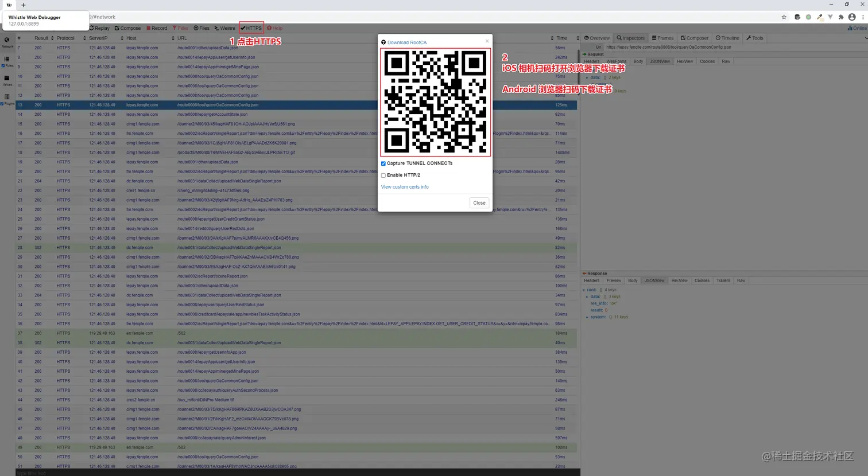This screenshot has width=868, height=476.
Task: Select the highlighted request row 13
Action: (x=296, y=105)
